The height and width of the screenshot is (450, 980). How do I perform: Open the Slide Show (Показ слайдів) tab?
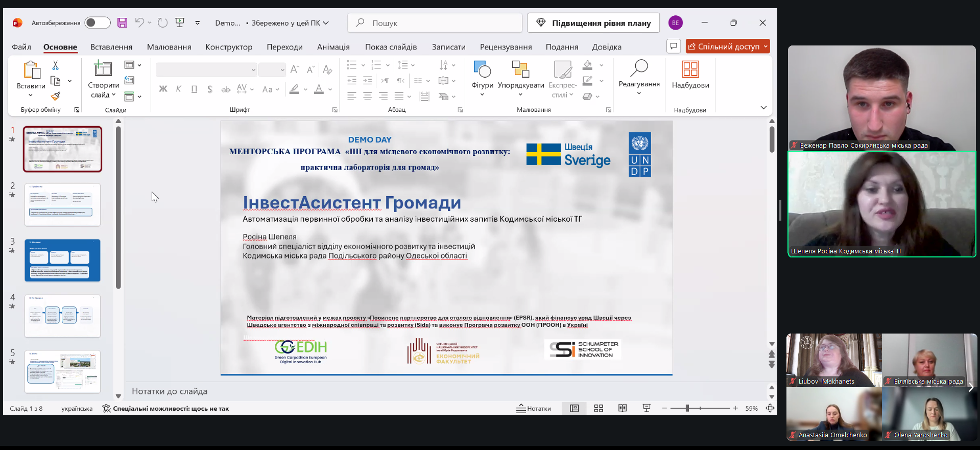tap(391, 47)
